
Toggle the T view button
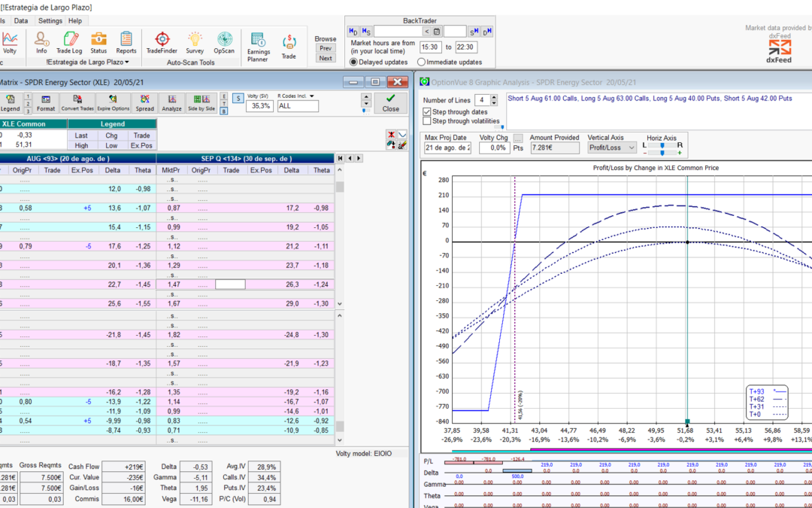coord(224,103)
